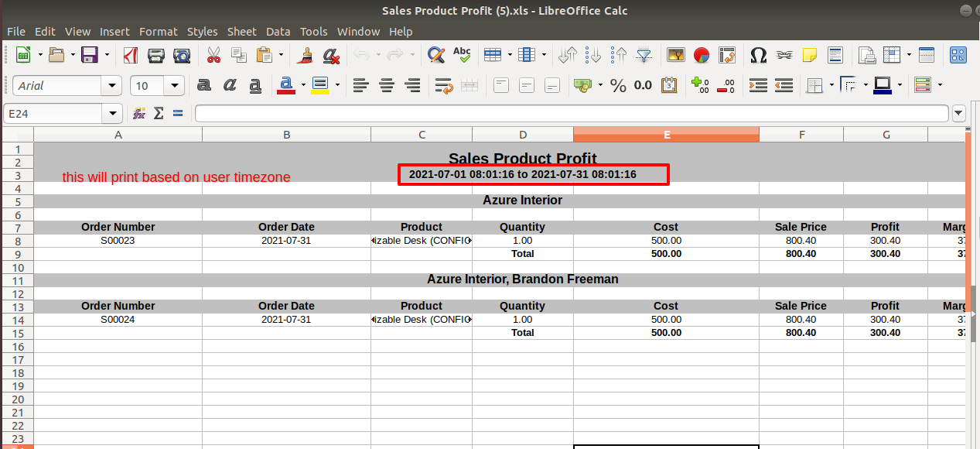980x449 pixels.
Task: Open the Sheet menu
Action: (x=241, y=32)
